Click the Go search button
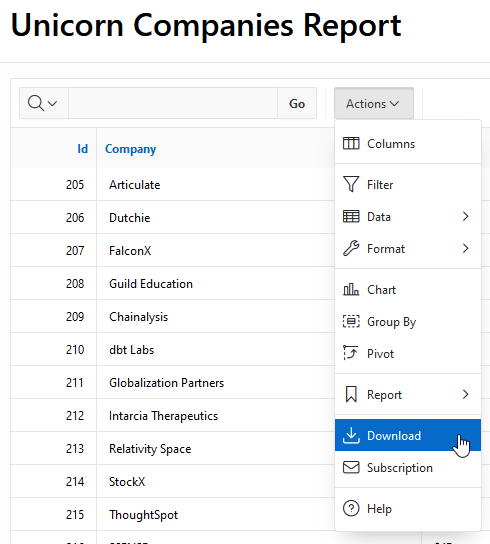 click(297, 103)
